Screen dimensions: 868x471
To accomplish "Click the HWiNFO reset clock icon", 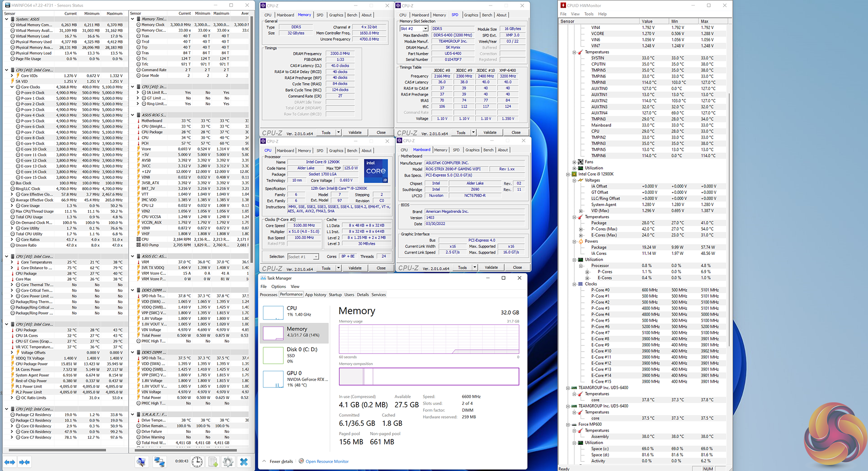I will 197,462.
